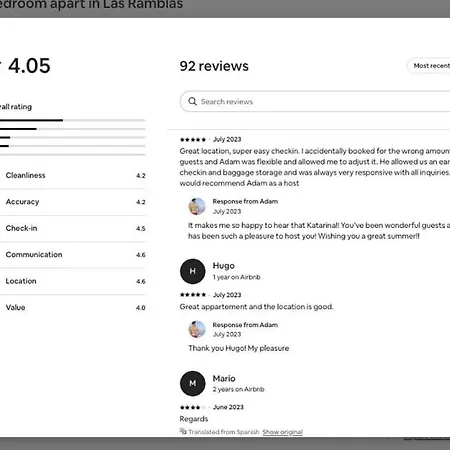450x450 pixels.
Task: Click the 92 reviews heading
Action: [214, 66]
